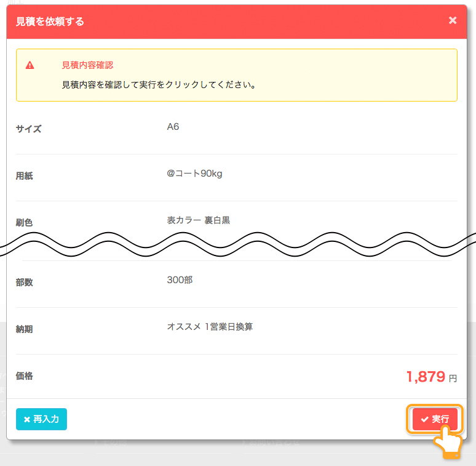Select the 300部 quantity value
The height and width of the screenshot is (466, 476).
(x=180, y=279)
